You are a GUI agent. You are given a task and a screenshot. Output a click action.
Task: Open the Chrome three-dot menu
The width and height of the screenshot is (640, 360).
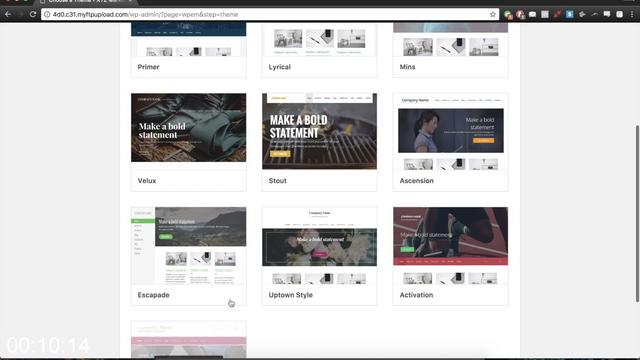[x=632, y=14]
